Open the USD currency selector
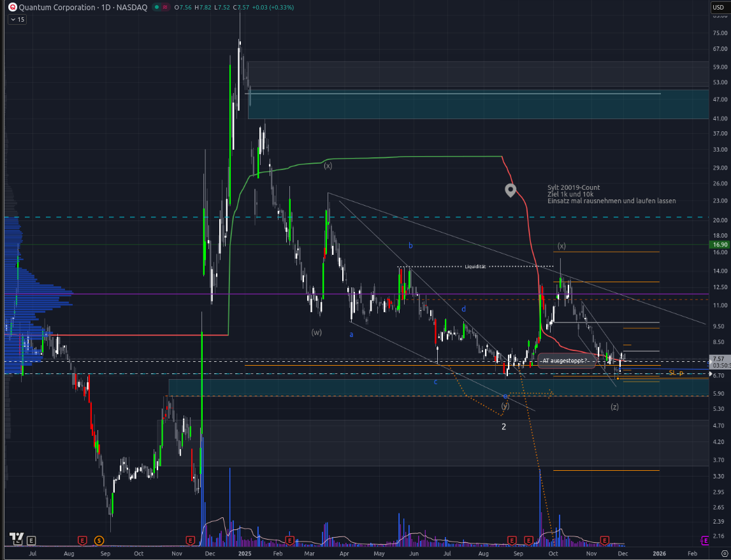The height and width of the screenshot is (560, 731). [718, 8]
